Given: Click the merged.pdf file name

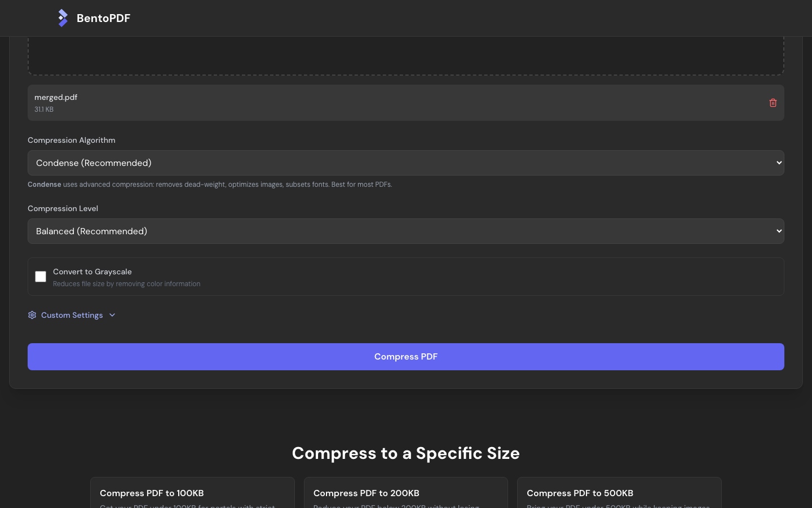Looking at the screenshot, I should tap(56, 97).
